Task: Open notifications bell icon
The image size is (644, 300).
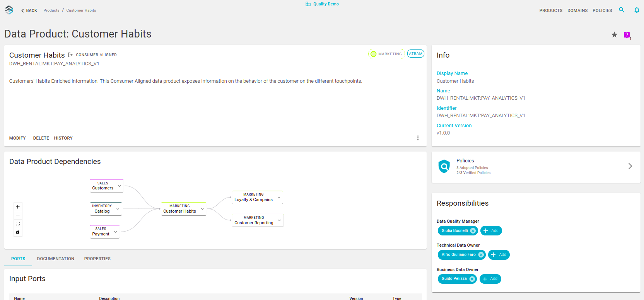Action: click(637, 10)
